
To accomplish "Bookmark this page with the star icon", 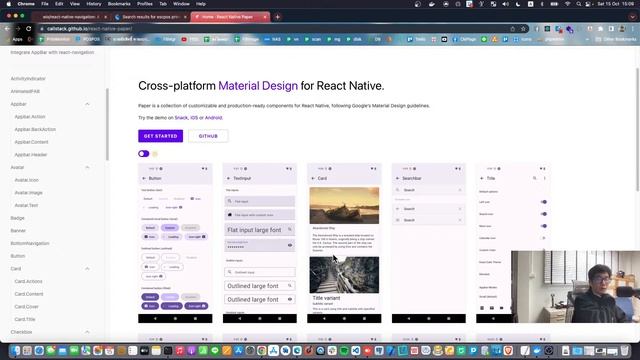I will pyautogui.click(x=523, y=29).
